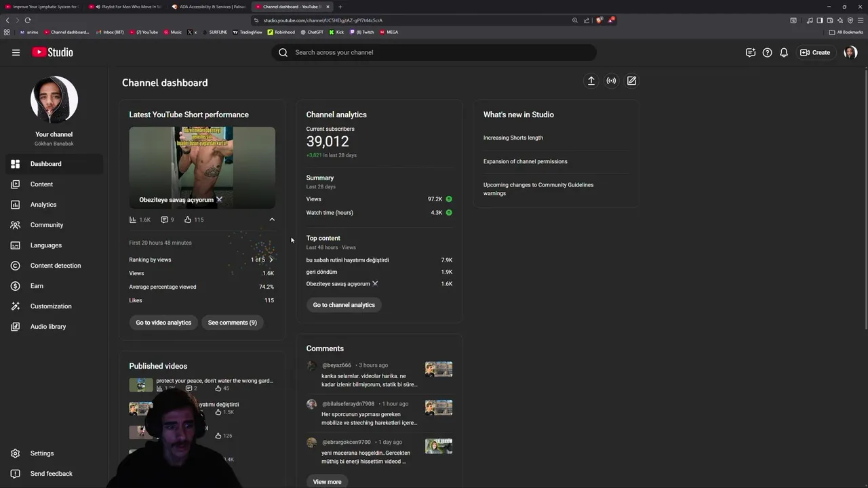Viewport: 868px width, 488px height.
Task: Go to next Ranking by views page
Action: click(271, 260)
